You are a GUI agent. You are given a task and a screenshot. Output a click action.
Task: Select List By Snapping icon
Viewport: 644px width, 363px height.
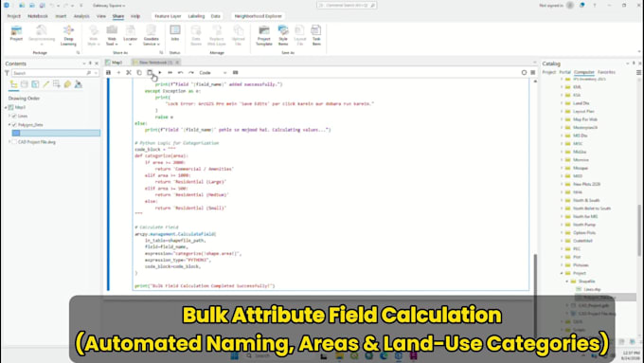click(x=57, y=84)
